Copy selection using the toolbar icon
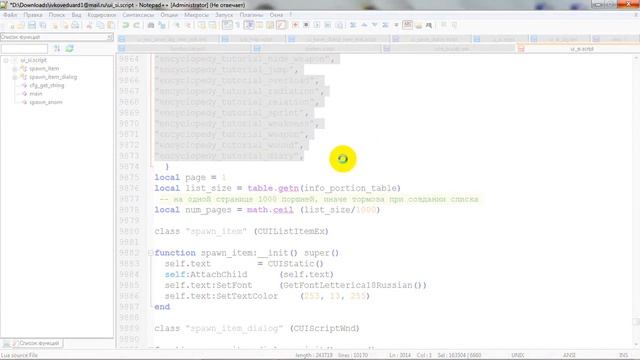This screenshot has width=640, height=360. pyautogui.click(x=100, y=25)
